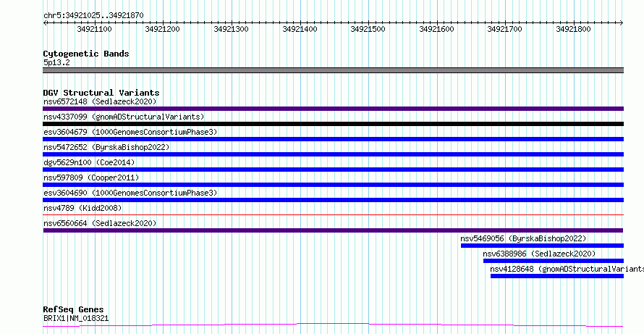Click the blue bar for dgv5629n100
Viewport: 644px width, 334px height.
tap(333, 170)
